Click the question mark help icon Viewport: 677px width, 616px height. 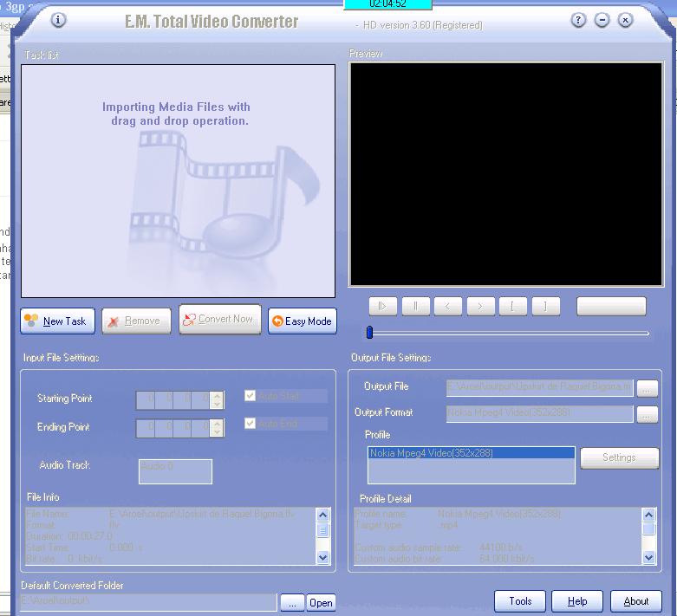click(578, 20)
